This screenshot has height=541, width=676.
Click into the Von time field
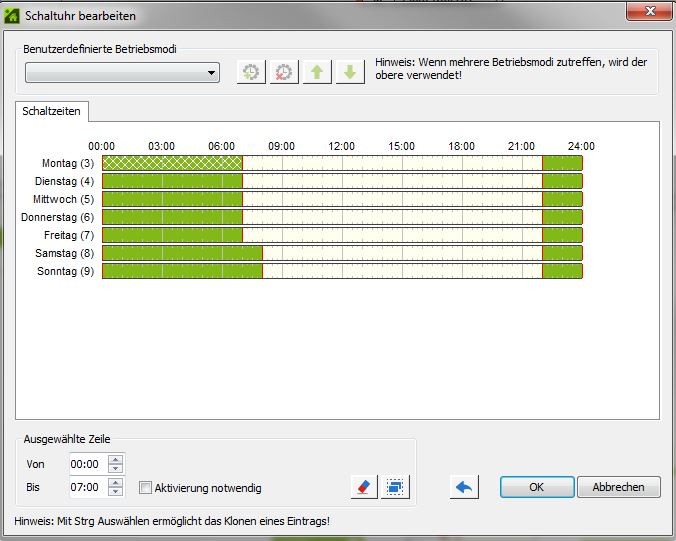(88, 464)
